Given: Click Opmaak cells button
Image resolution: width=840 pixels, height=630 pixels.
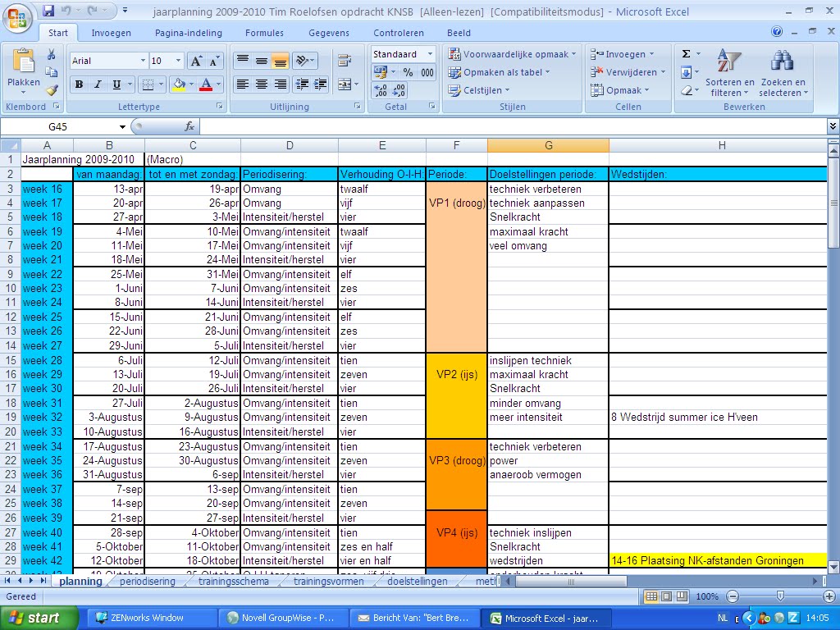Looking at the screenshot, I should point(620,90).
